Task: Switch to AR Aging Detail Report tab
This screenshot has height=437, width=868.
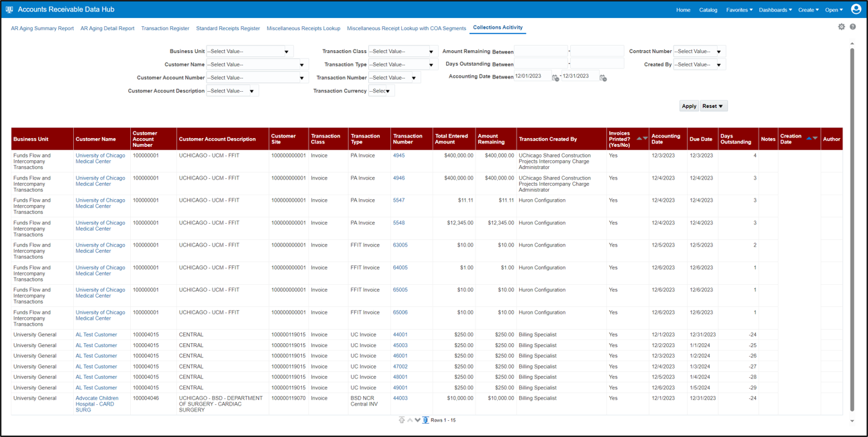Action: click(107, 29)
